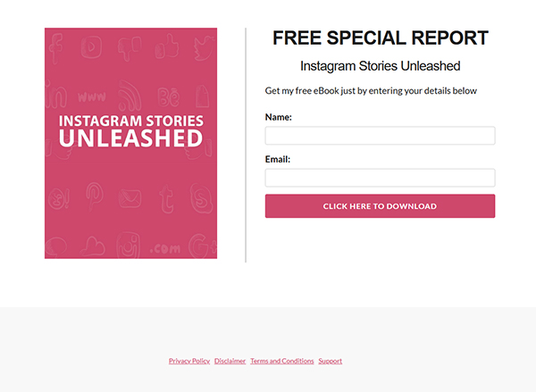Open the Disclaimer link
The width and height of the screenshot is (536, 392).
[x=230, y=361]
